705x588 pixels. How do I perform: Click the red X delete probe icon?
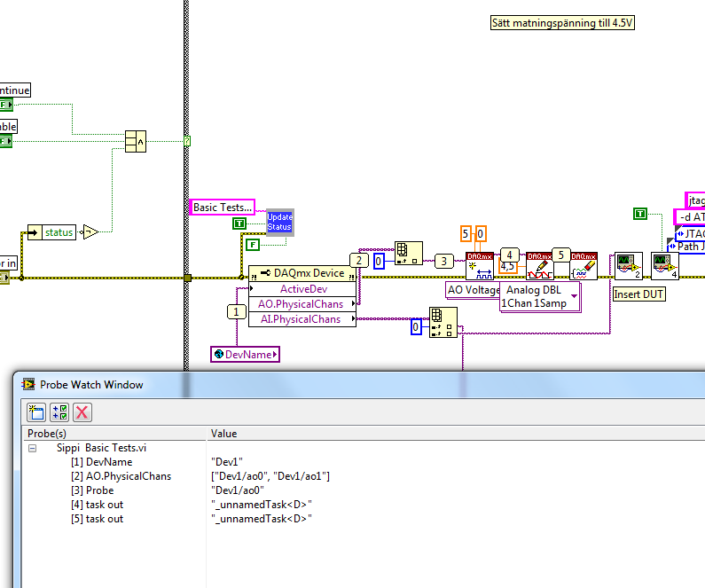click(82, 412)
